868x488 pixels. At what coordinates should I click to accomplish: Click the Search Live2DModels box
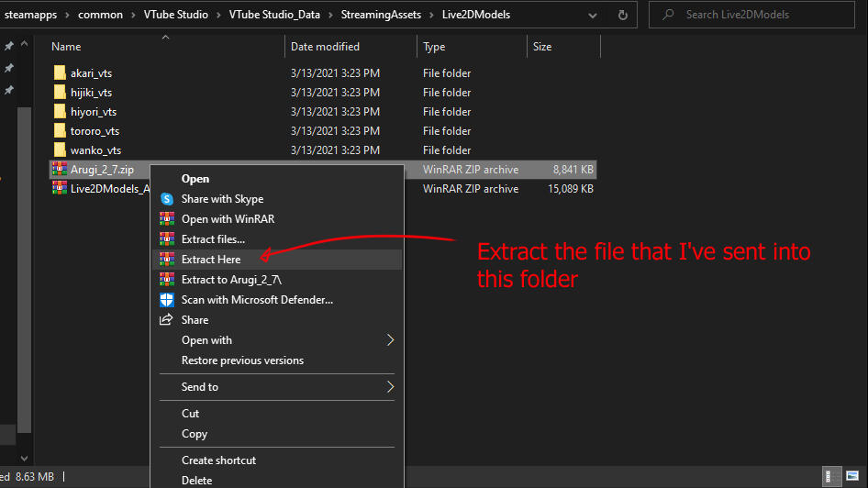tap(762, 15)
